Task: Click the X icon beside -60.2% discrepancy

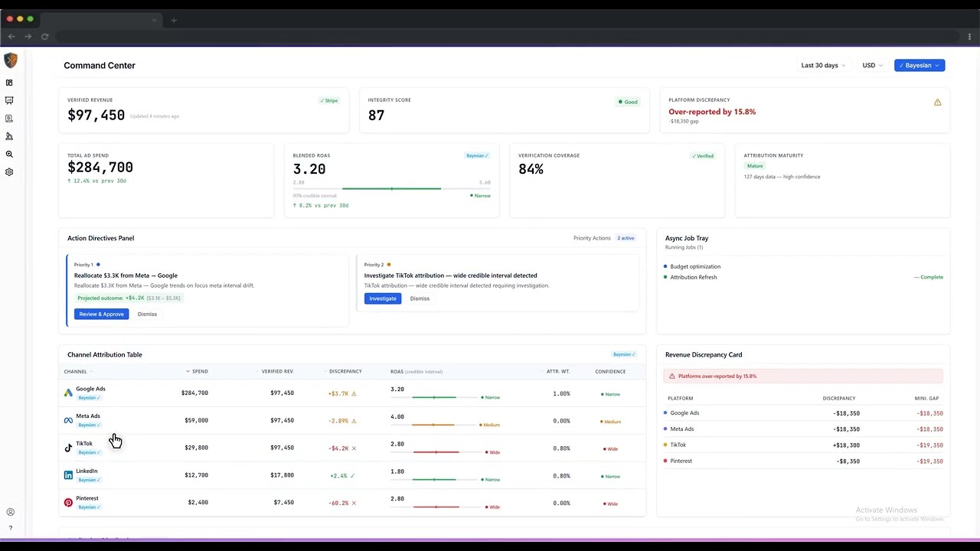Action: tap(354, 504)
